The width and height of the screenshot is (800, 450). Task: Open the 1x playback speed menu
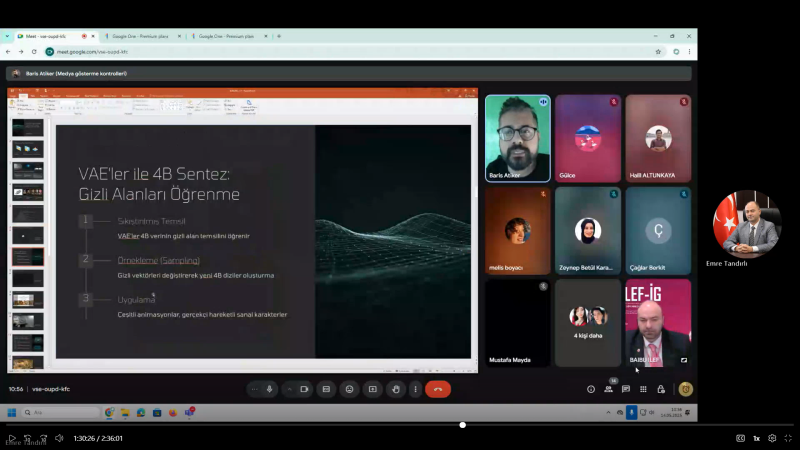coord(757,438)
